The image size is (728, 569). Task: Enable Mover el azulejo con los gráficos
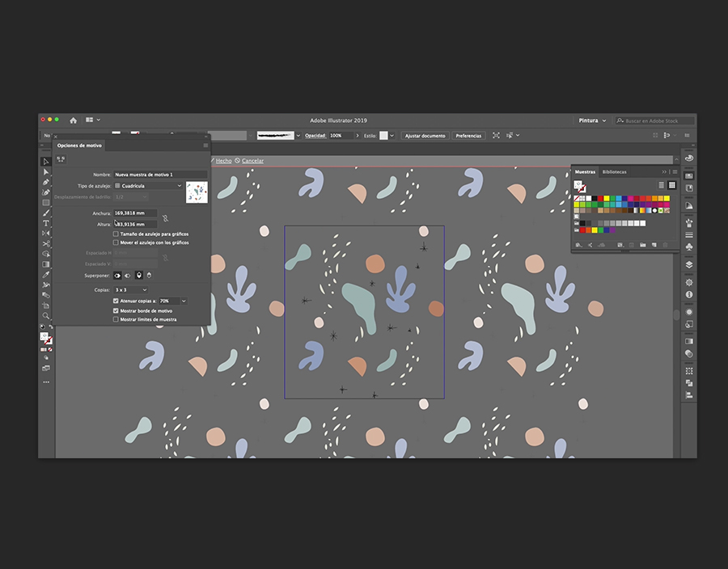coord(116,242)
